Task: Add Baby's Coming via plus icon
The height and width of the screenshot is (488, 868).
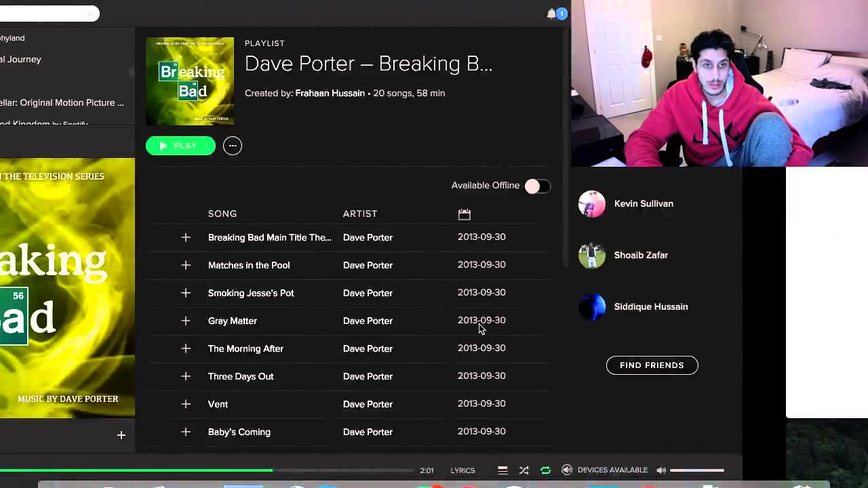Action: coord(186,432)
